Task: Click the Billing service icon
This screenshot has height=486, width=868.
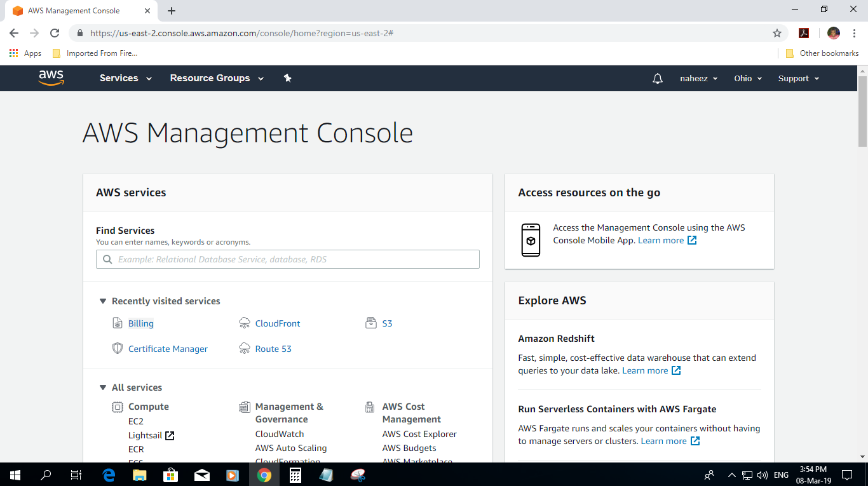Action: pos(117,323)
